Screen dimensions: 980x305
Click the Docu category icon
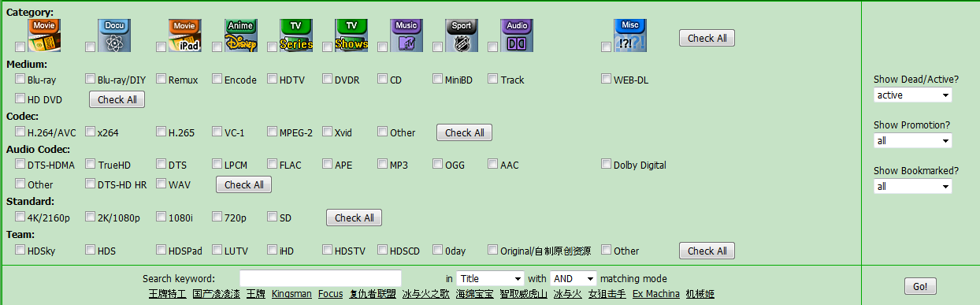114,35
